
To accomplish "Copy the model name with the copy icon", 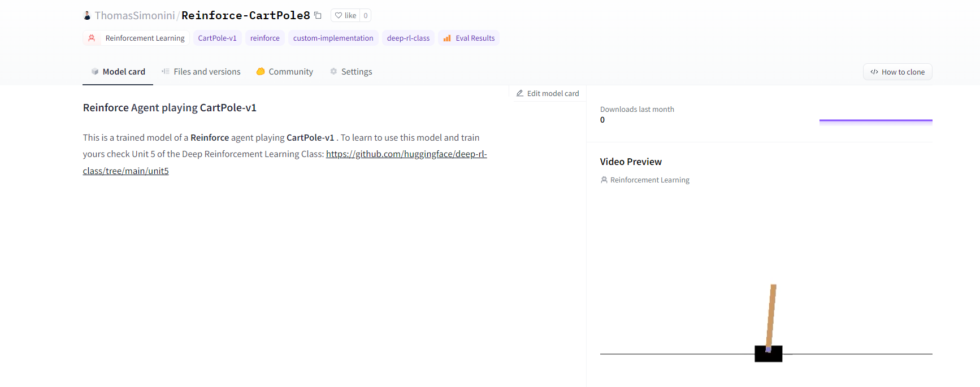I will 318,15.
